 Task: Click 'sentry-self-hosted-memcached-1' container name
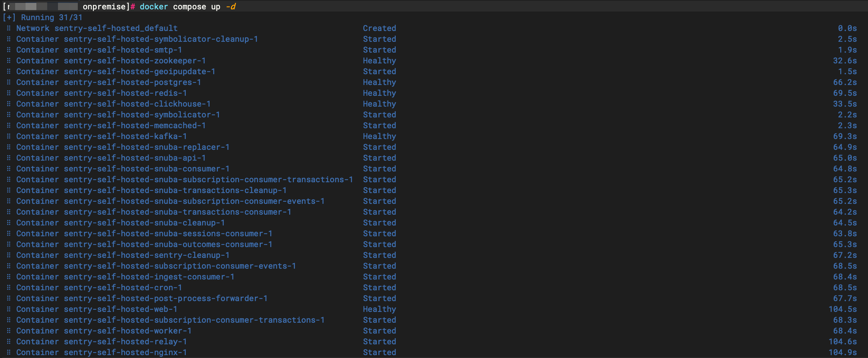click(135, 125)
